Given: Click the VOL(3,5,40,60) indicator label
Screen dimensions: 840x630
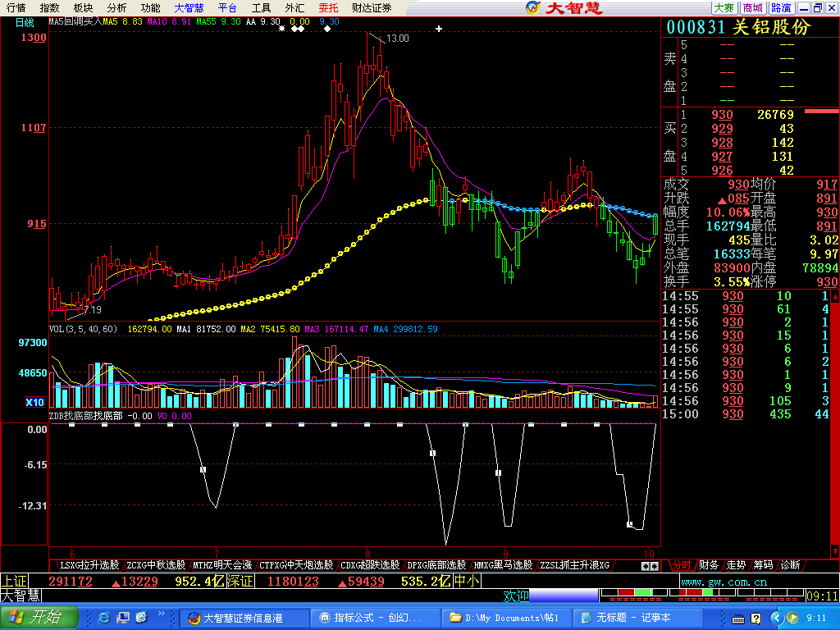Looking at the screenshot, I should click(83, 329).
